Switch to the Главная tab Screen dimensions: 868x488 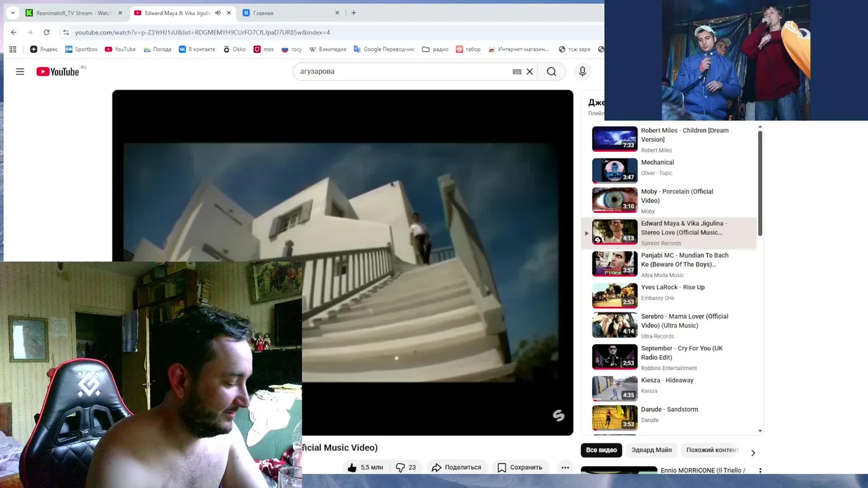[x=290, y=13]
